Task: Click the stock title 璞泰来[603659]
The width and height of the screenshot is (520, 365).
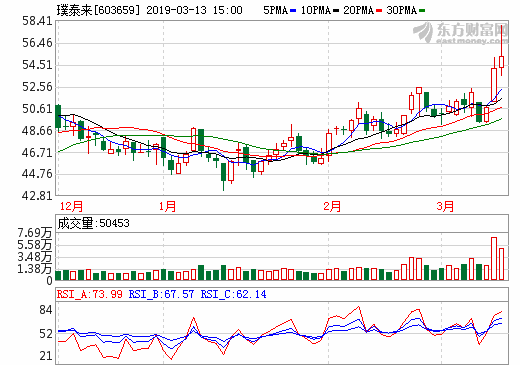Action: click(x=98, y=10)
